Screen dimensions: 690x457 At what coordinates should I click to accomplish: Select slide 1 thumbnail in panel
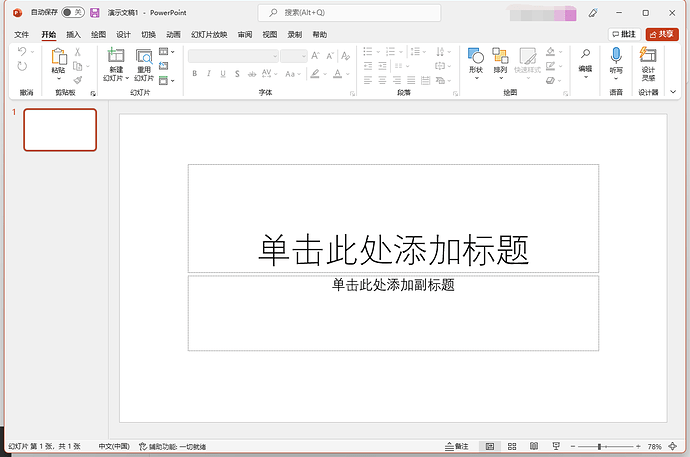[60, 129]
